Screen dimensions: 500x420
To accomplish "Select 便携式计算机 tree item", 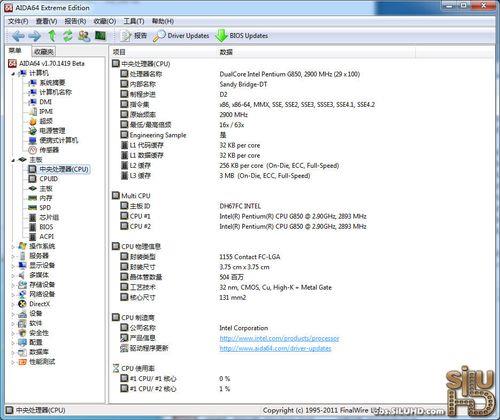I will [53, 140].
